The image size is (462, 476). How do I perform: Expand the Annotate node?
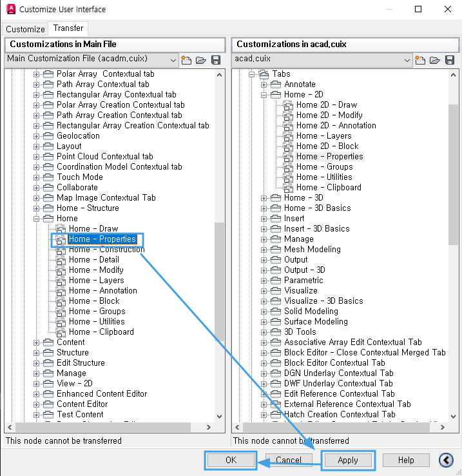tap(264, 84)
